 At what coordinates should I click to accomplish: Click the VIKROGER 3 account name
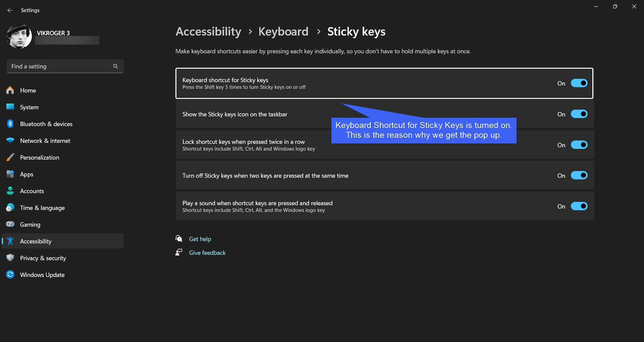pyautogui.click(x=53, y=33)
